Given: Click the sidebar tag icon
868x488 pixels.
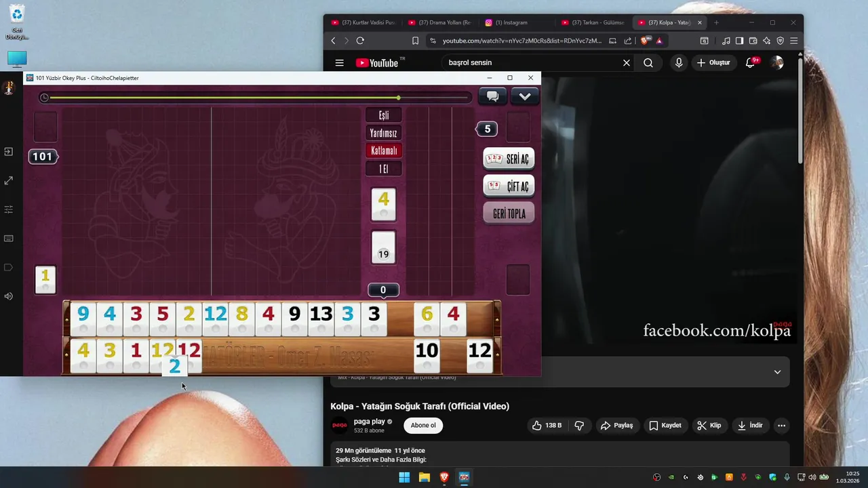Looking at the screenshot, I should point(8,267).
